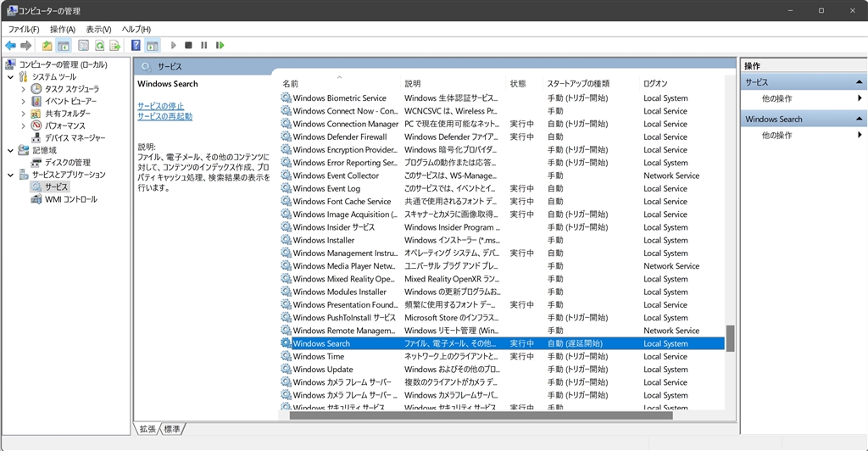Toggle the show/hide action pane icon
The height and width of the screenshot is (451, 868).
pyautogui.click(x=153, y=46)
